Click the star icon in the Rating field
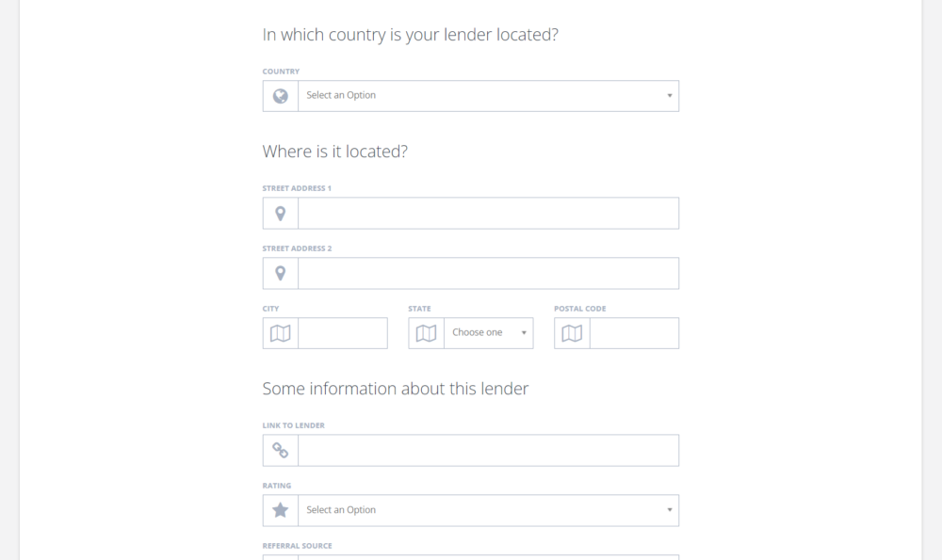 (280, 510)
